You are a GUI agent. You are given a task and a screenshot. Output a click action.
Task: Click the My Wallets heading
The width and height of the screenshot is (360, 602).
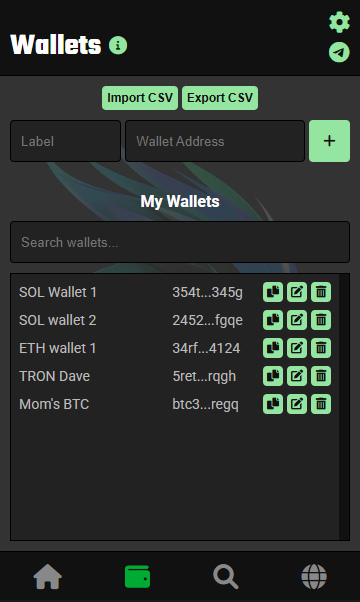[180, 202]
